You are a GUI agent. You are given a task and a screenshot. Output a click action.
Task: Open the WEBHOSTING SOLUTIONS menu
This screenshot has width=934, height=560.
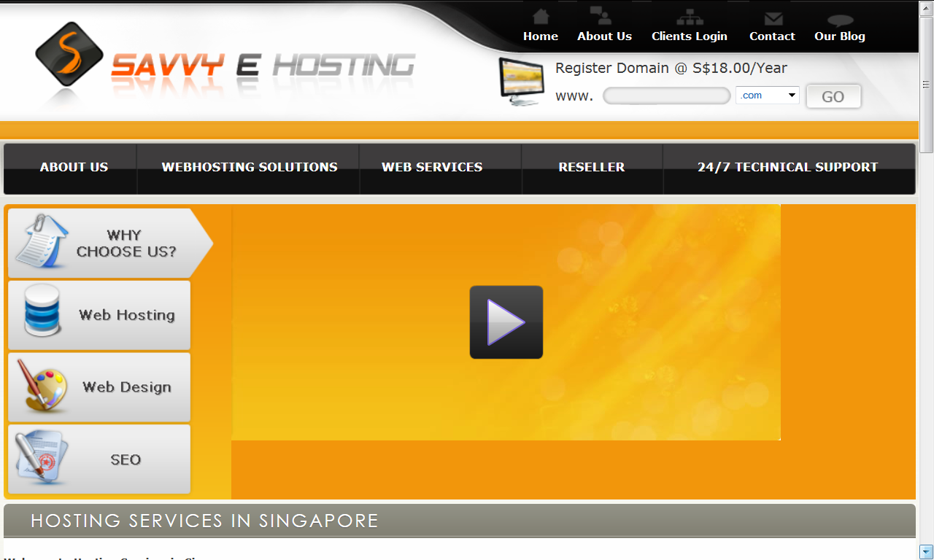[250, 168]
